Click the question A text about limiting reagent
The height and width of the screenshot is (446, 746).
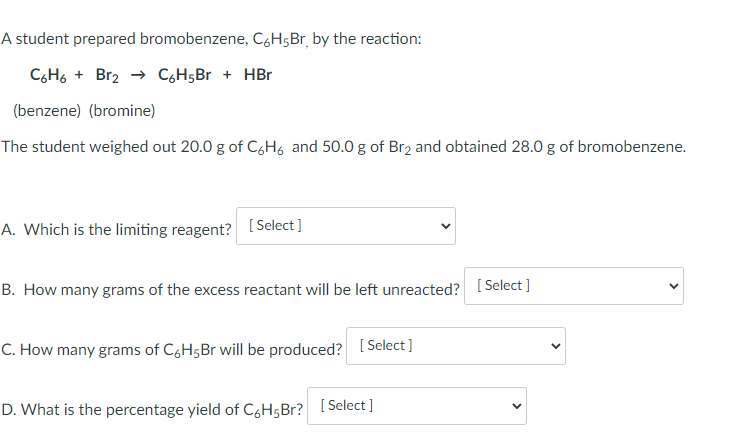[117, 230]
